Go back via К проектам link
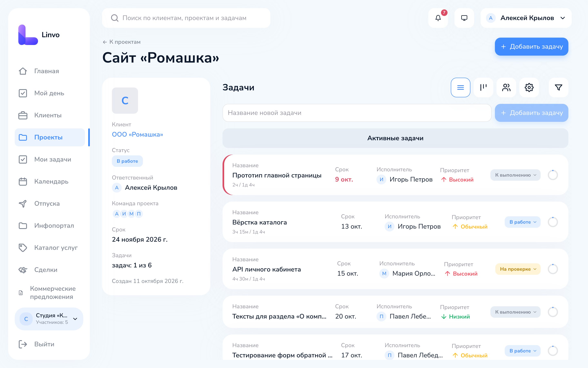Viewport: 588px width, 368px height. pyautogui.click(x=121, y=42)
